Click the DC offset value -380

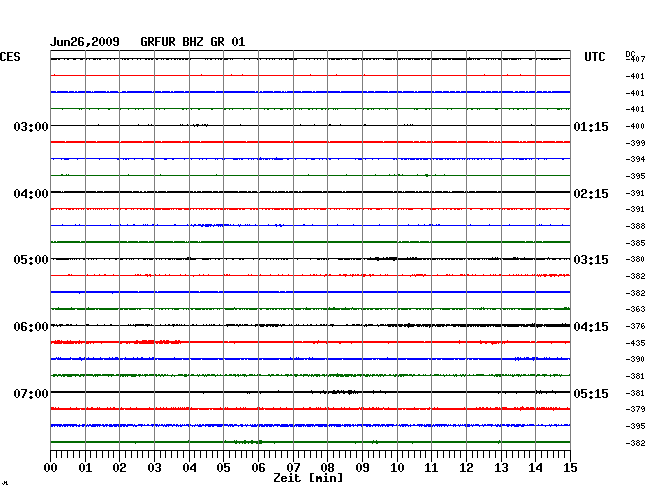click(635, 259)
